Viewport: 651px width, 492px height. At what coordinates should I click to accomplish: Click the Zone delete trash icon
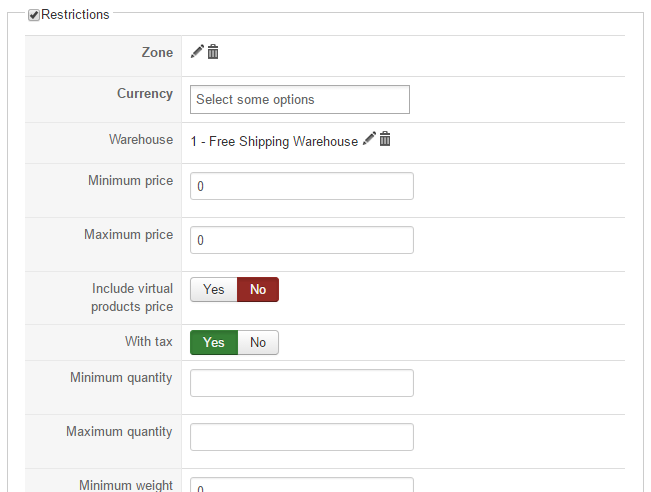213,52
